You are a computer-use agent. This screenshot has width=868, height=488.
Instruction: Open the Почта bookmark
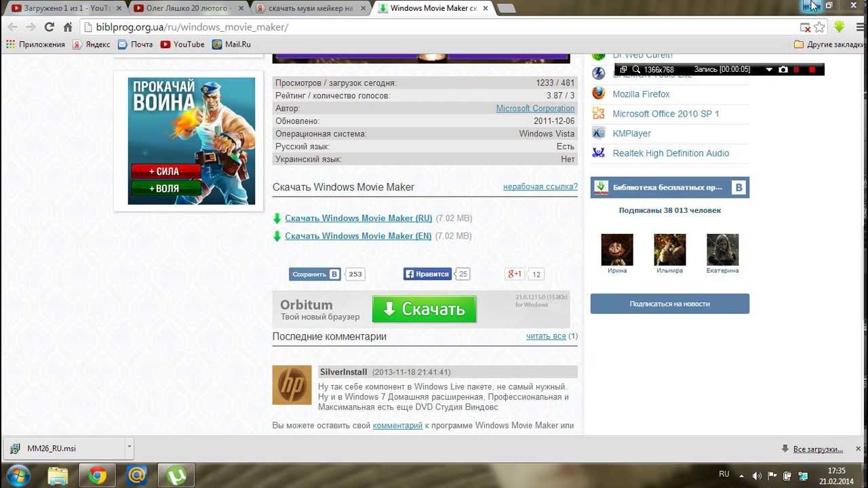[135, 44]
